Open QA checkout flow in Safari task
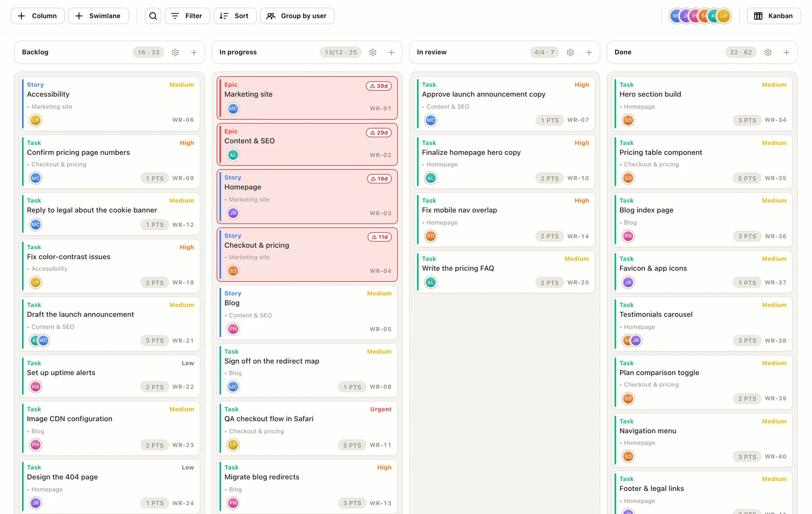 (x=307, y=427)
